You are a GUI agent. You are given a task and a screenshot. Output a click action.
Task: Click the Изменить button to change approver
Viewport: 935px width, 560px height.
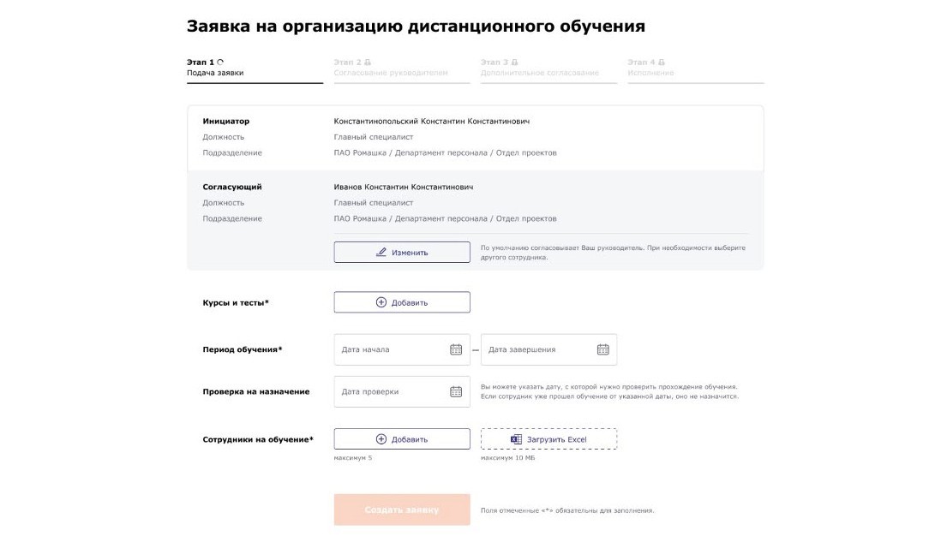pos(402,251)
